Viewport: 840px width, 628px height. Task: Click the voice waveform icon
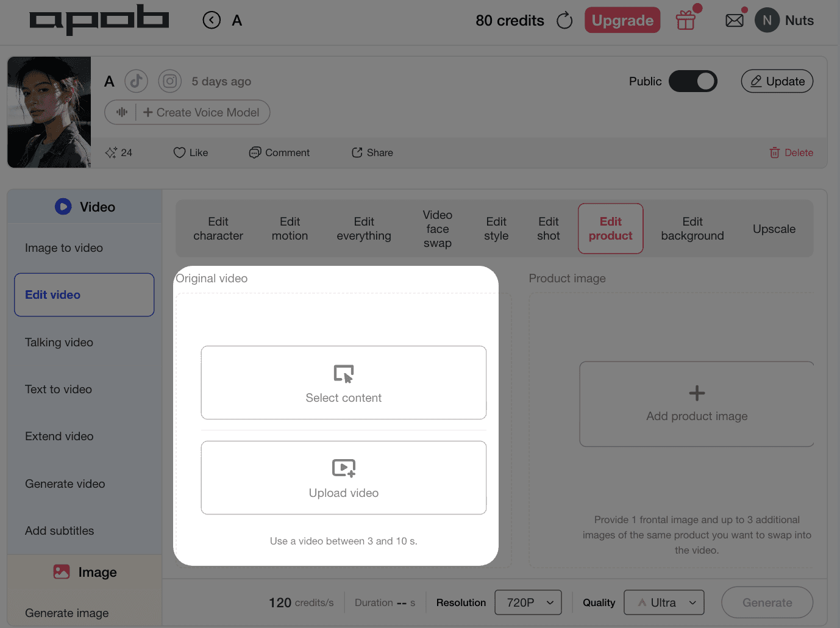(x=122, y=112)
